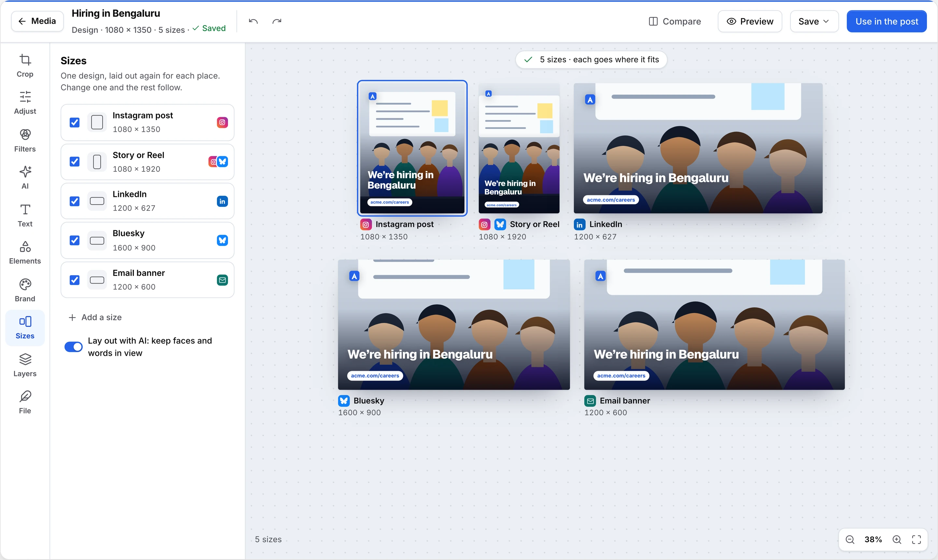Uncheck the Instagram post size

pyautogui.click(x=75, y=122)
